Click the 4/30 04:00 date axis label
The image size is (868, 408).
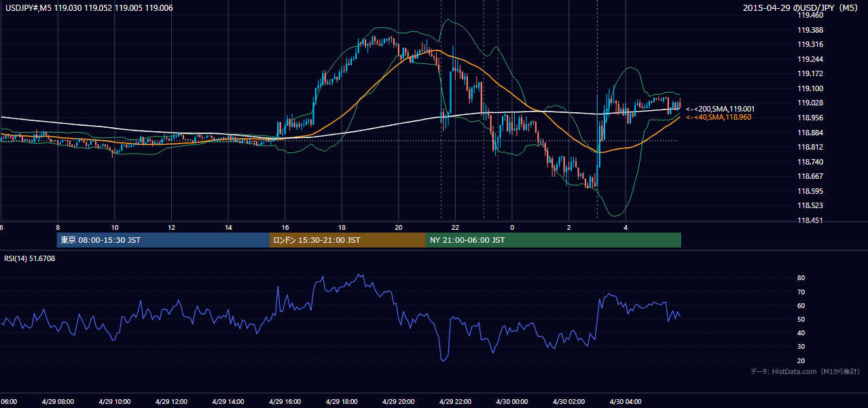coord(626,402)
